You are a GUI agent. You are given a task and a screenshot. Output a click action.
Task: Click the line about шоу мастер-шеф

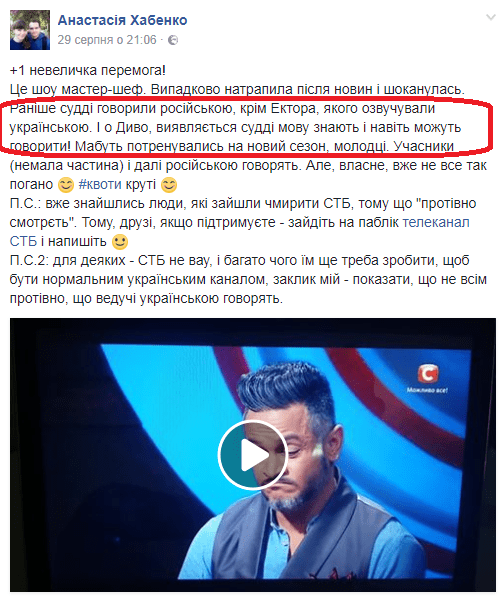tap(237, 89)
